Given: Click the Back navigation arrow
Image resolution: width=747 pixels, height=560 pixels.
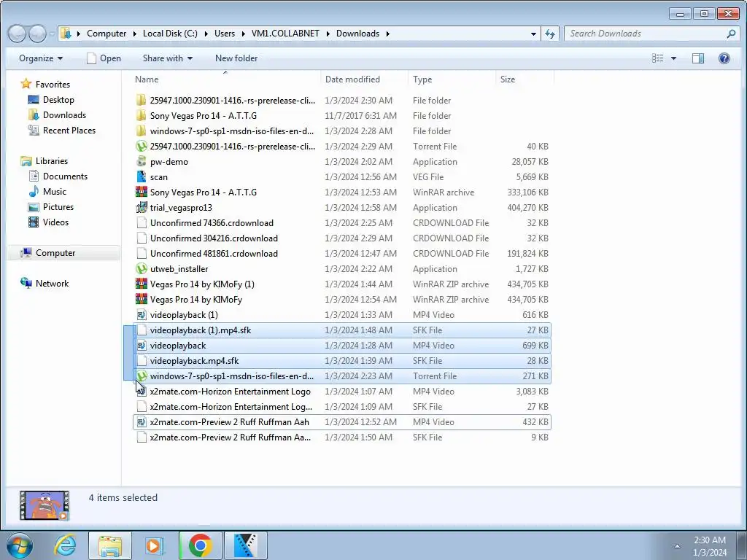Looking at the screenshot, I should pos(18,34).
